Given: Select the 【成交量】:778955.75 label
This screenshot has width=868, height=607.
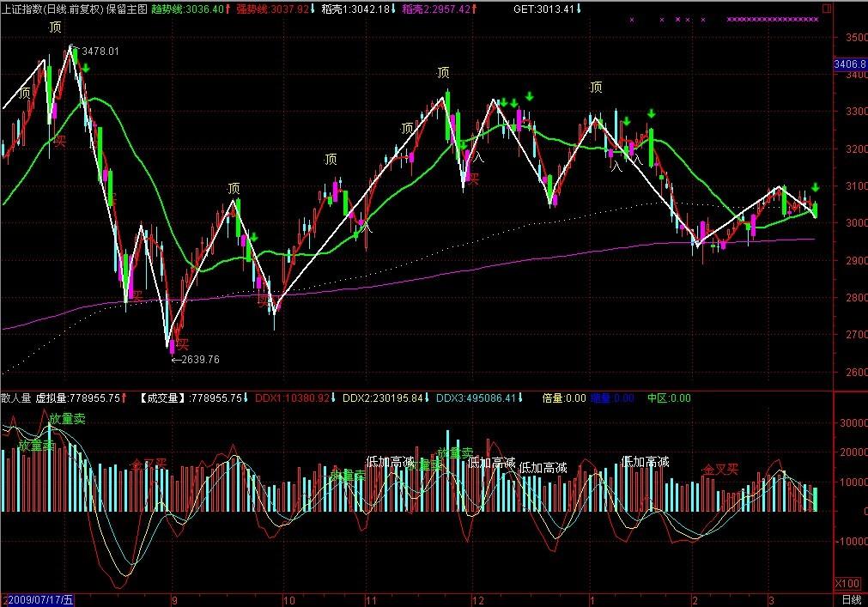Looking at the screenshot, I should pos(191,398).
